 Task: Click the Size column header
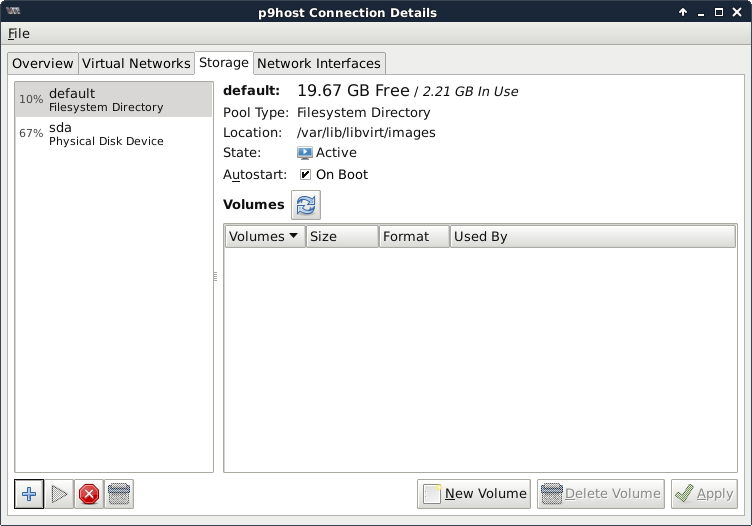point(342,237)
